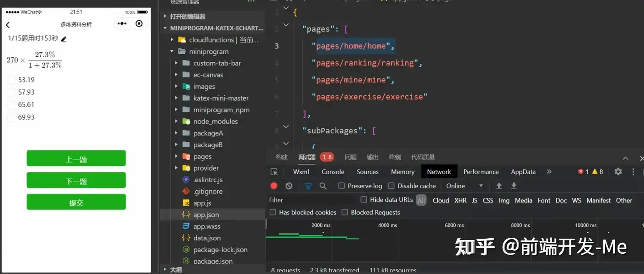The height and width of the screenshot is (274, 644).
Task: Clear the network log
Action: point(289,186)
